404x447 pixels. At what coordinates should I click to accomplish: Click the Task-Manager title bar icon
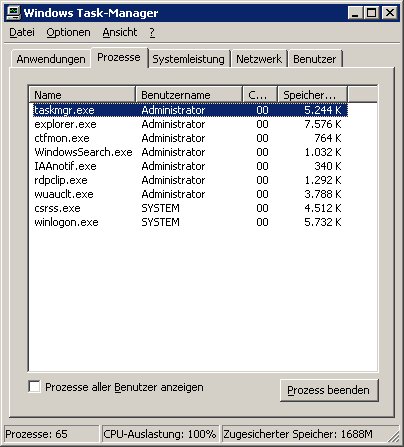(x=14, y=13)
